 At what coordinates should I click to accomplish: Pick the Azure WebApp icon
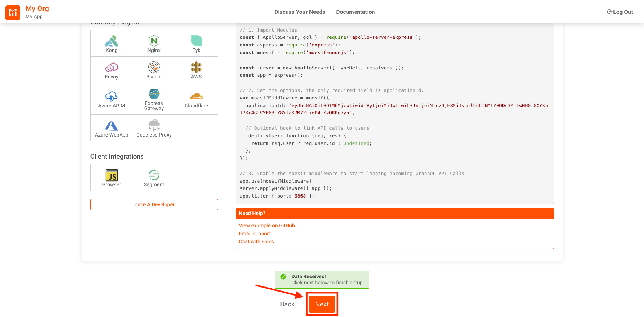point(112,126)
